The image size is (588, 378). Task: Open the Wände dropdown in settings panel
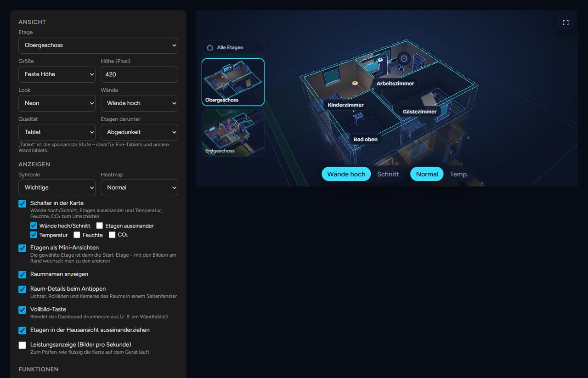[x=139, y=103]
